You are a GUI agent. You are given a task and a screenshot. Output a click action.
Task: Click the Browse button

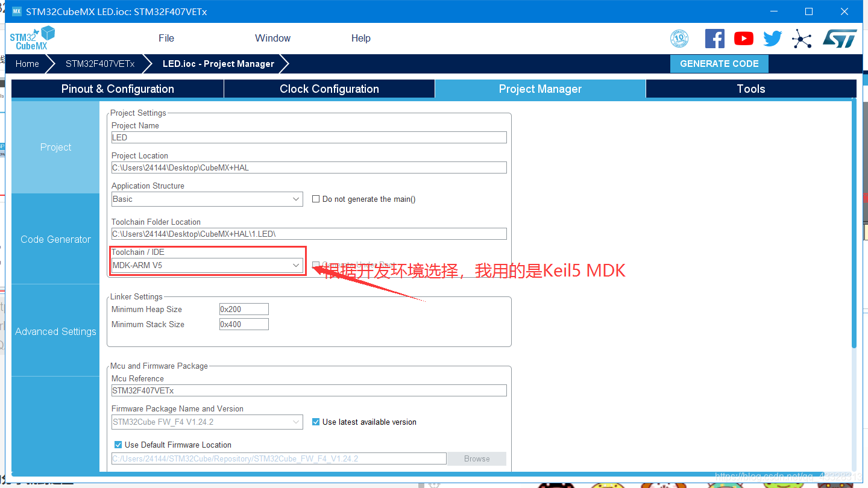(x=477, y=458)
